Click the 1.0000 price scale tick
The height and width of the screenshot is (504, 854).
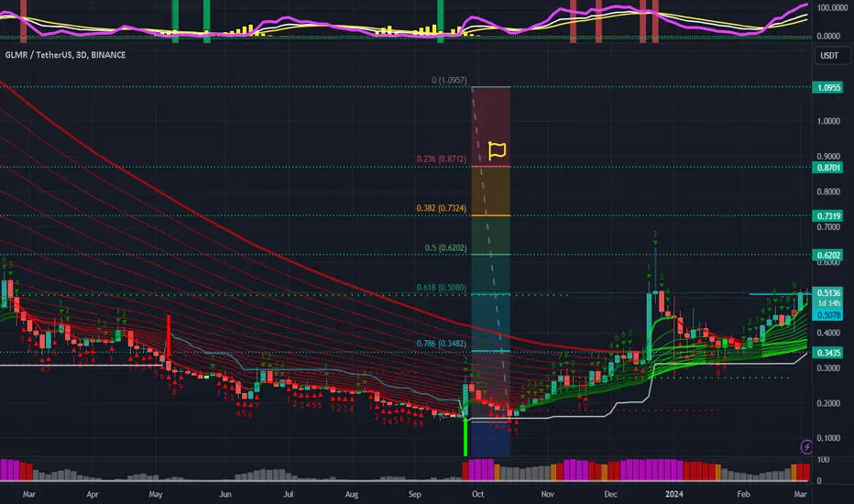(827, 121)
